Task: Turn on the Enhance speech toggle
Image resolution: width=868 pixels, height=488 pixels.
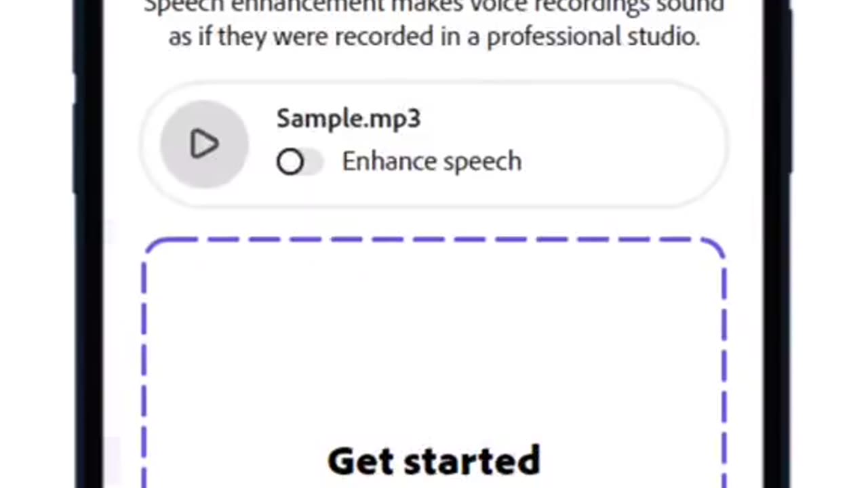Action: pyautogui.click(x=300, y=162)
